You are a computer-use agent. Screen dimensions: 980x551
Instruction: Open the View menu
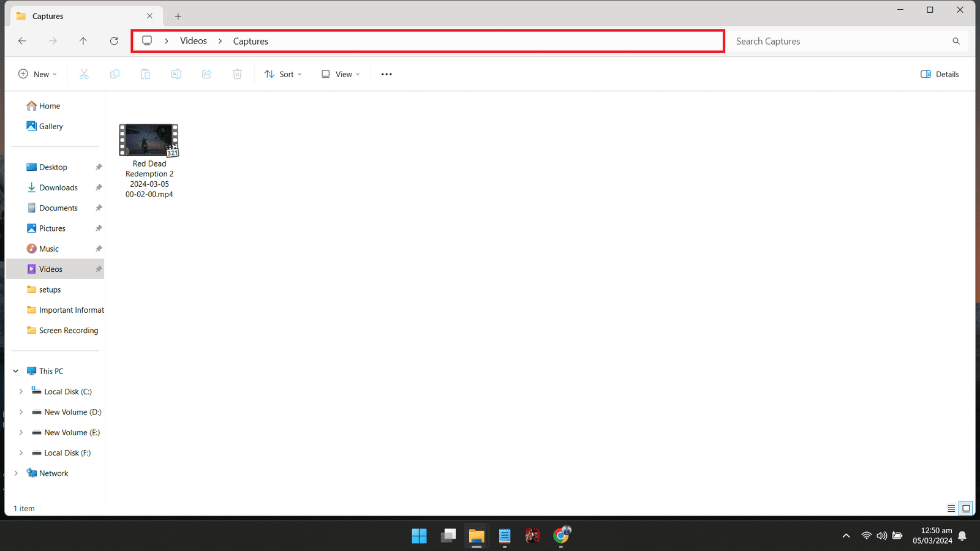(341, 74)
